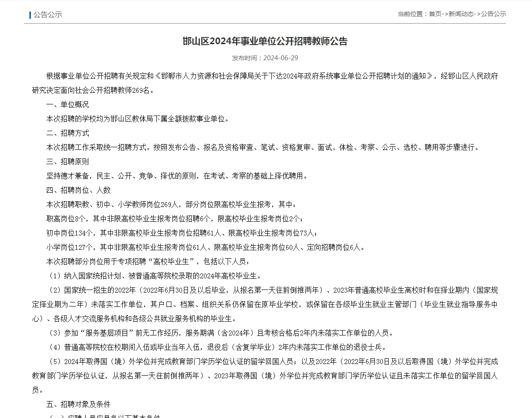The height and width of the screenshot is (418, 532).
Task: Select the publish date 发布时间：2024-06-29
Action: click(x=266, y=58)
